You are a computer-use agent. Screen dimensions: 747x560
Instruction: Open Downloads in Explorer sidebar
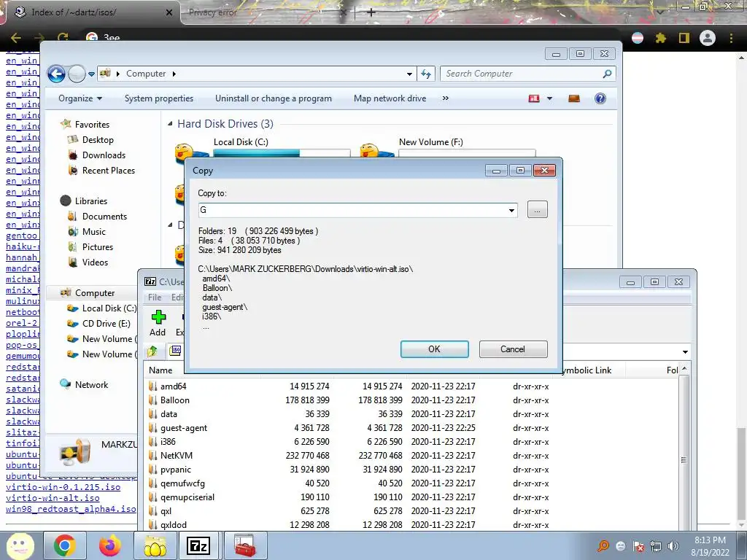click(x=104, y=155)
